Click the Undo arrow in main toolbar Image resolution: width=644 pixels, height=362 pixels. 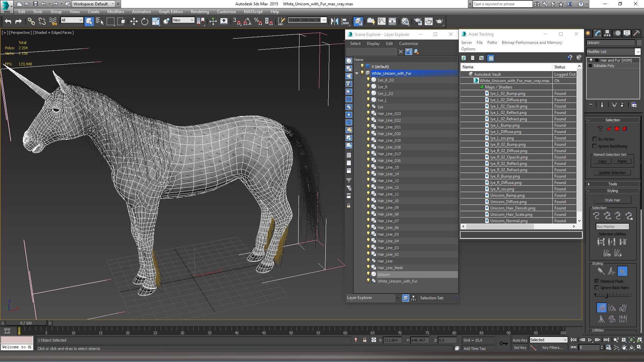point(8,21)
